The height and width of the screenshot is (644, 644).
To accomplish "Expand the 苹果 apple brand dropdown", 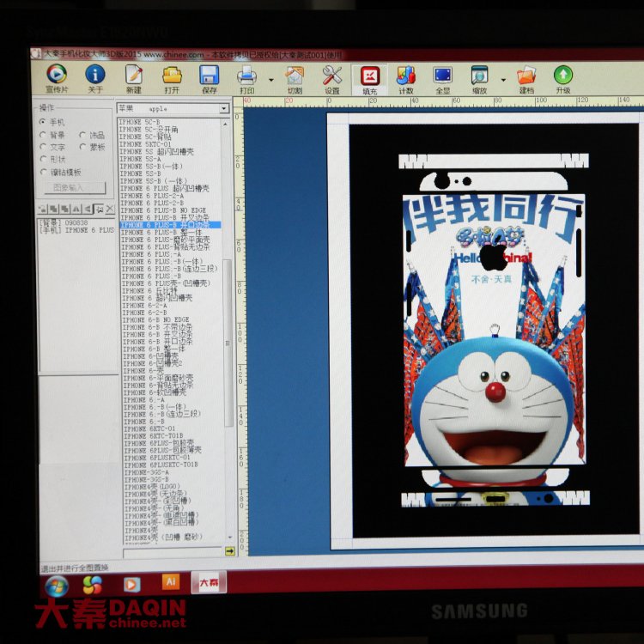I will 224,109.
